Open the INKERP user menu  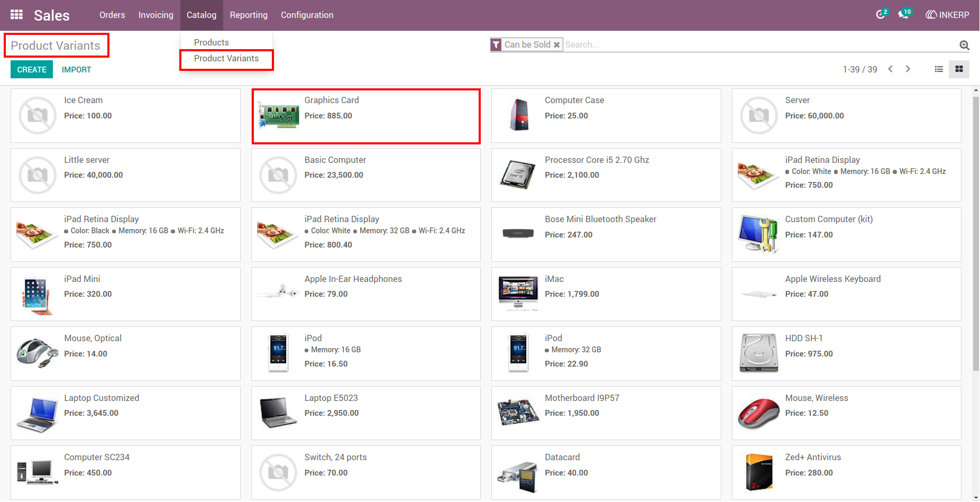point(947,15)
